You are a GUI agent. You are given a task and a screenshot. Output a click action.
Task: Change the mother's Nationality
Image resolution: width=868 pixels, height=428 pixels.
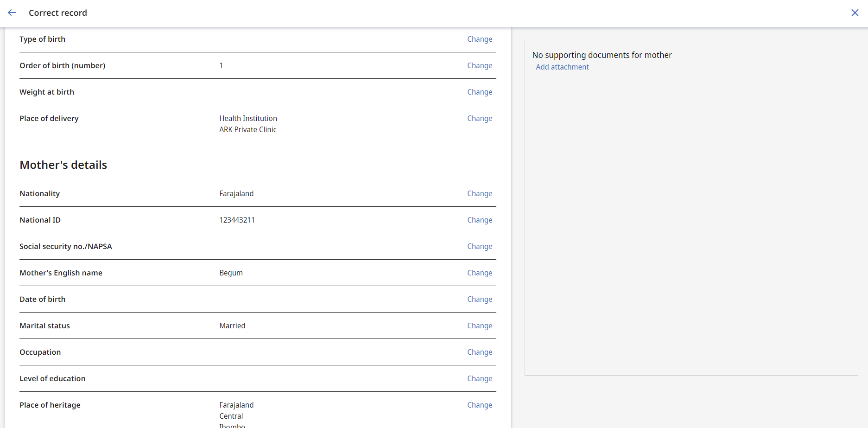click(x=479, y=193)
